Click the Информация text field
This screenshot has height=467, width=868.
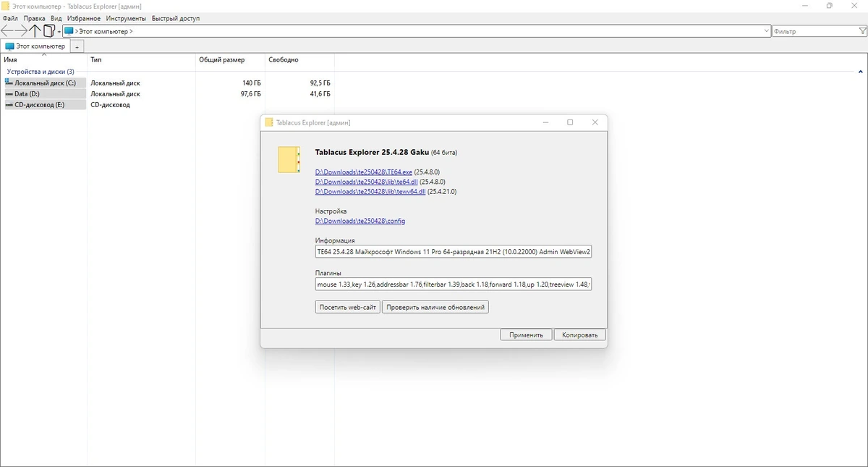click(x=454, y=252)
